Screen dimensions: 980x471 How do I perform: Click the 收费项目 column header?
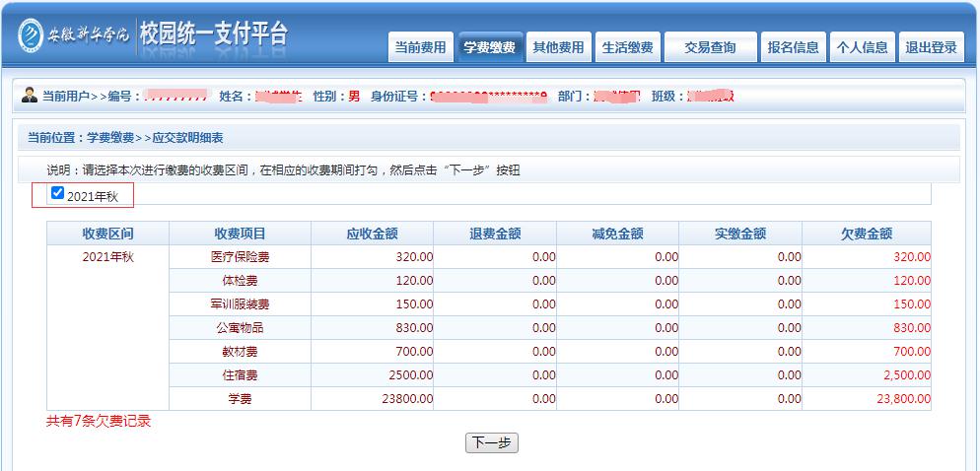[x=240, y=234]
